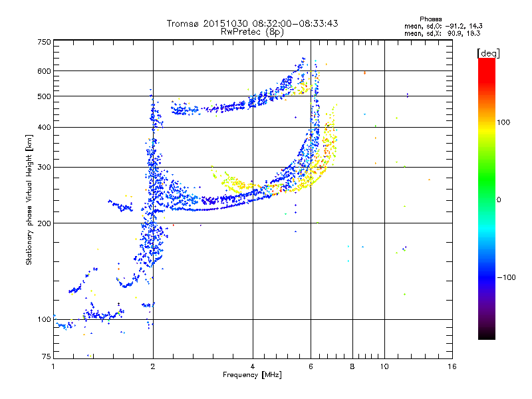Click the 'Frequency [MHz]' axis title

(x=252, y=375)
